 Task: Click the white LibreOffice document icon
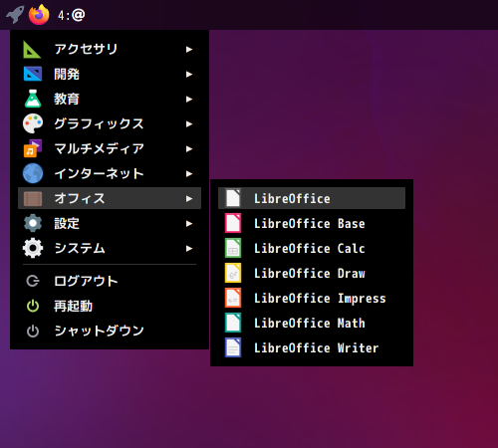point(233,198)
